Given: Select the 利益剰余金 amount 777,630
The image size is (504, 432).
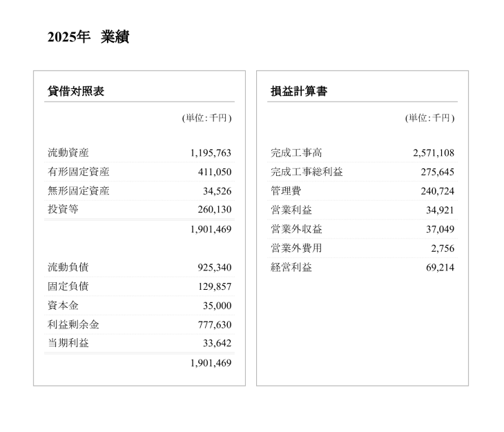Looking at the screenshot, I should click(x=214, y=325).
